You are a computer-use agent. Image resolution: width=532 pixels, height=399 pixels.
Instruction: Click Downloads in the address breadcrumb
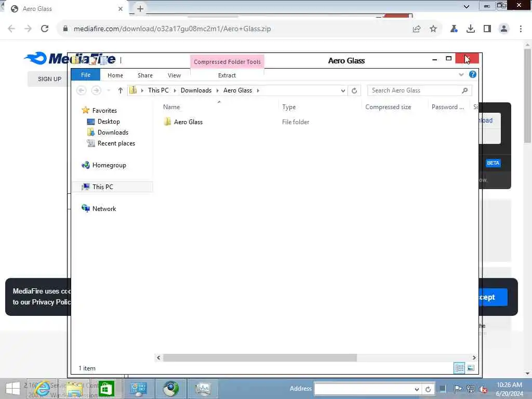tap(196, 90)
